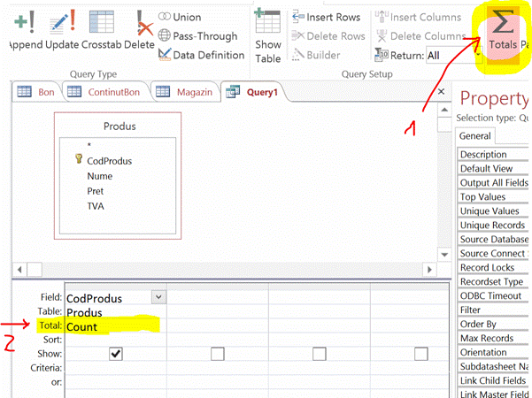
Task: Click Insert Rows button
Action: 327,17
